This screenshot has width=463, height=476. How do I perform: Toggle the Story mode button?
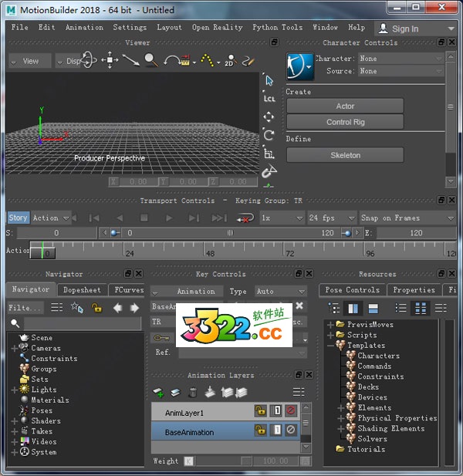(x=19, y=218)
